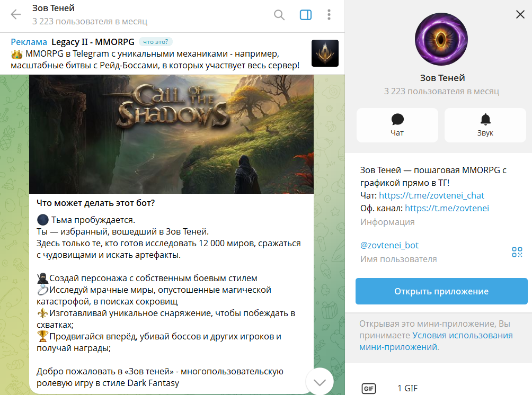Click the 'что это?' ad badge
The image size is (532, 395).
(x=155, y=42)
